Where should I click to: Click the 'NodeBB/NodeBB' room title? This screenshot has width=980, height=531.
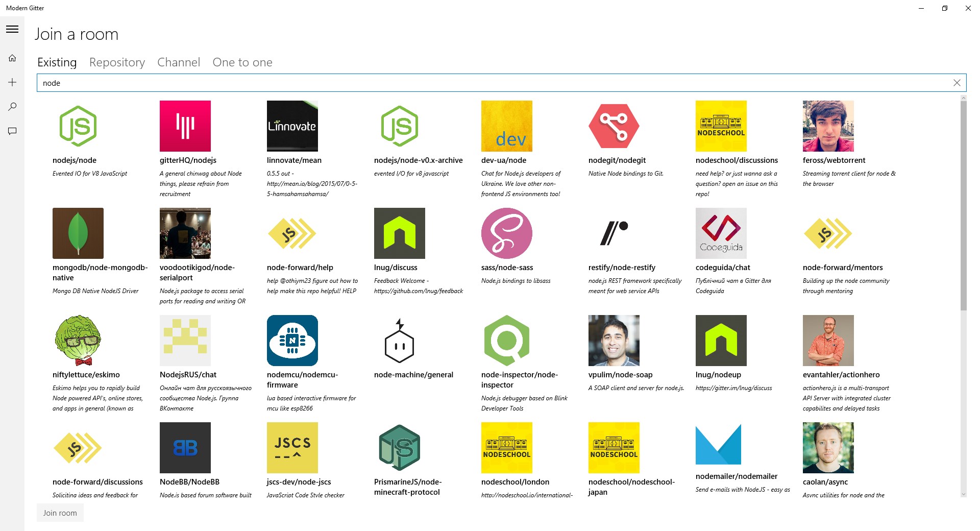point(189,482)
